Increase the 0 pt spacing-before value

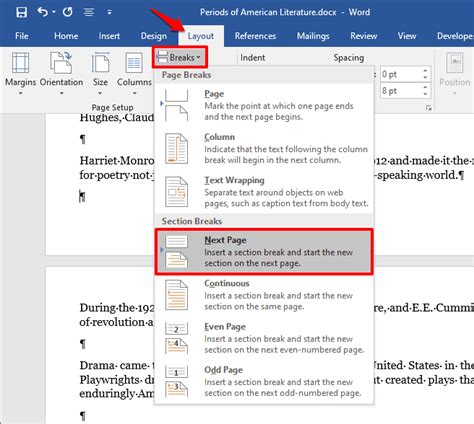[425, 71]
